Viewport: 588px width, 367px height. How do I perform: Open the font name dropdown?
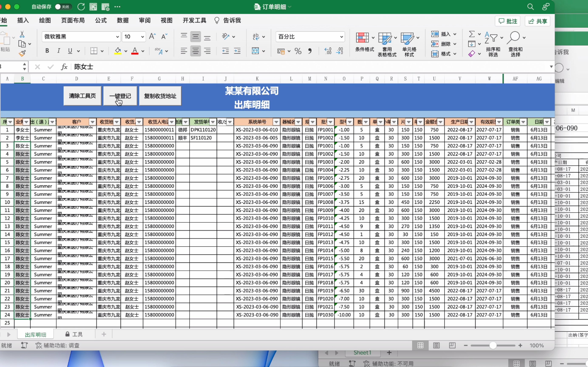[117, 37]
